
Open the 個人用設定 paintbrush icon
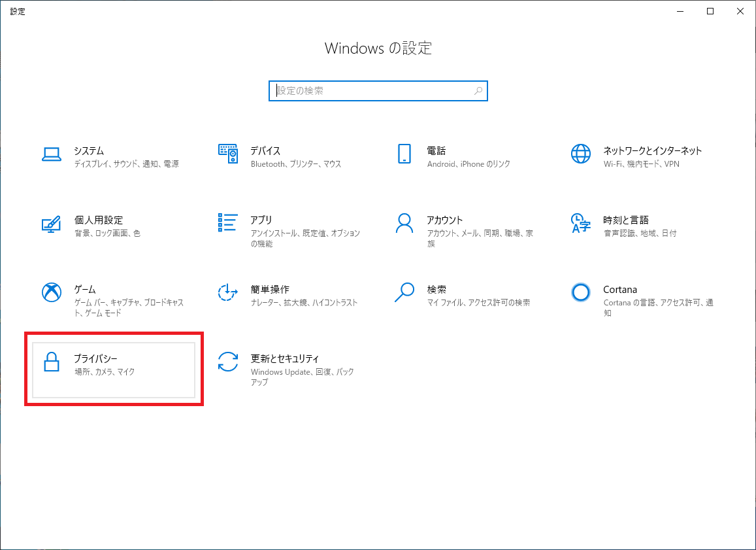coord(51,224)
